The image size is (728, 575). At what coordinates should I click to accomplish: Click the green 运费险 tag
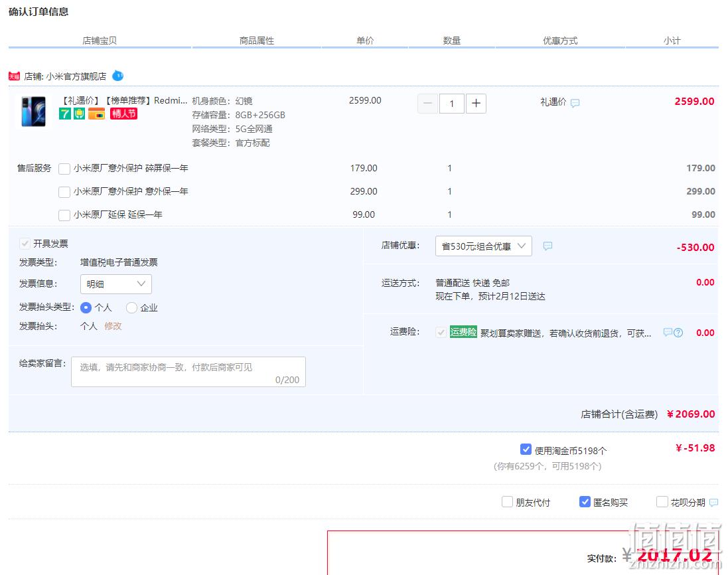click(x=463, y=332)
